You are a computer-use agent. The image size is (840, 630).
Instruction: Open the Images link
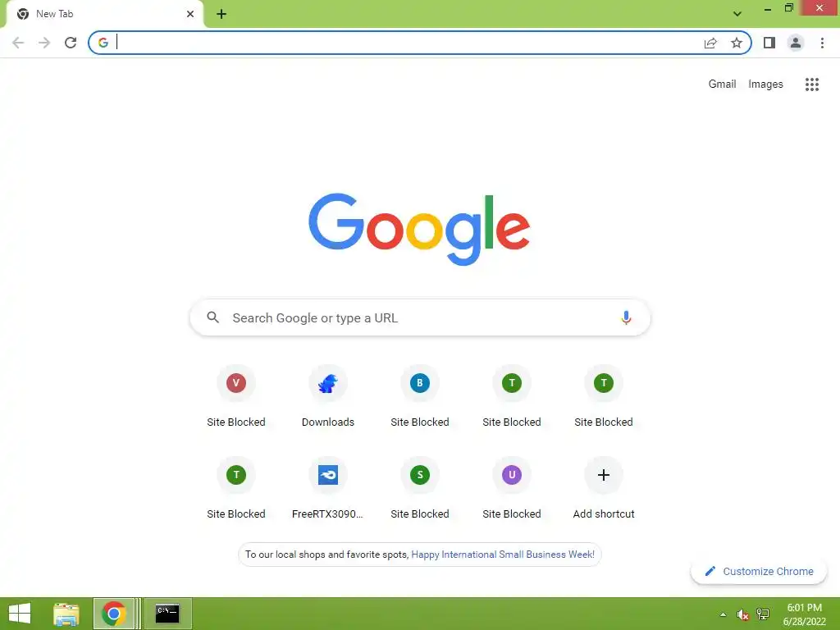coord(765,84)
